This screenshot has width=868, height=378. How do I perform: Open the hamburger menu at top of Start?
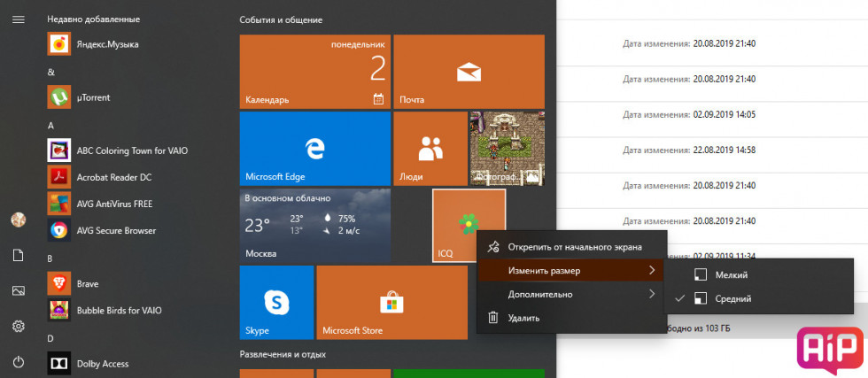pyautogui.click(x=19, y=19)
